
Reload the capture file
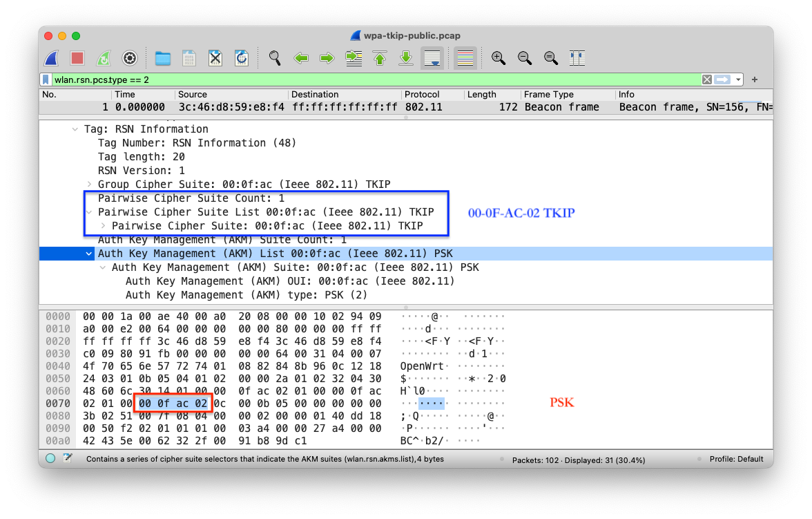242,58
